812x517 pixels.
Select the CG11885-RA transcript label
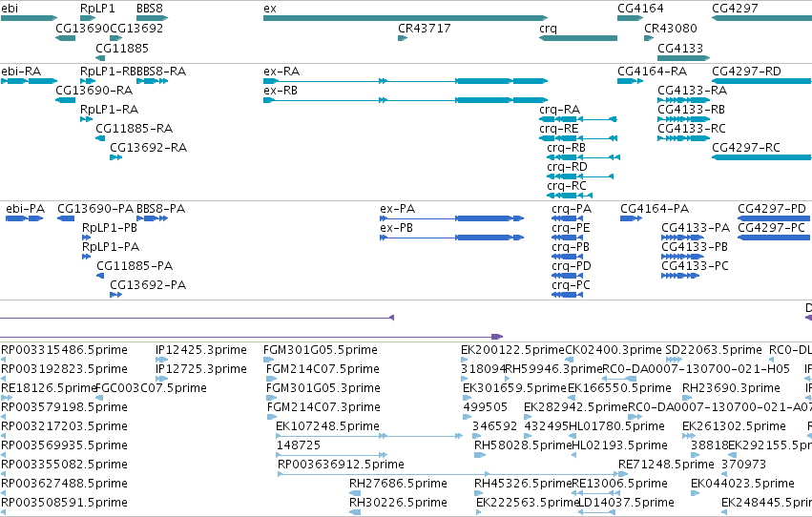(x=135, y=129)
